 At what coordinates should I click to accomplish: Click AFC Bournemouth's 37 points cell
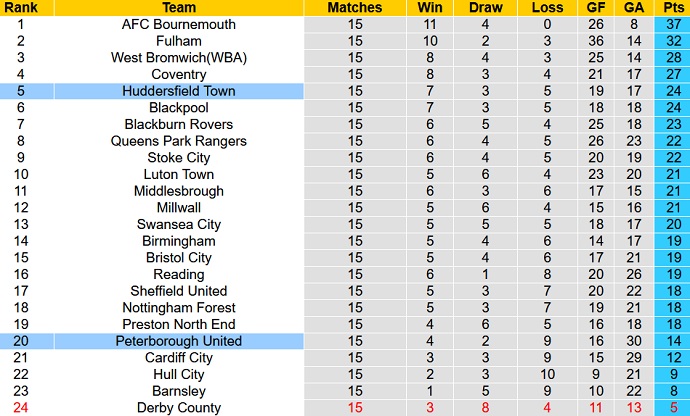click(x=670, y=24)
